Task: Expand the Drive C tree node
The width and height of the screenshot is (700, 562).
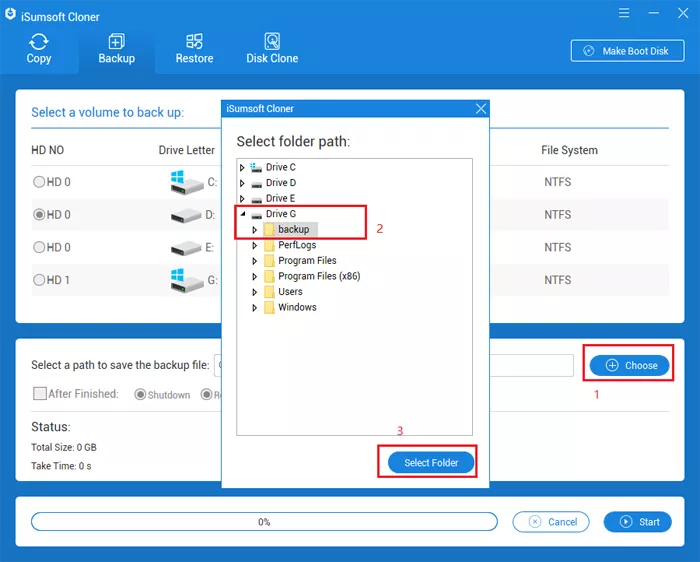Action: tap(242, 168)
